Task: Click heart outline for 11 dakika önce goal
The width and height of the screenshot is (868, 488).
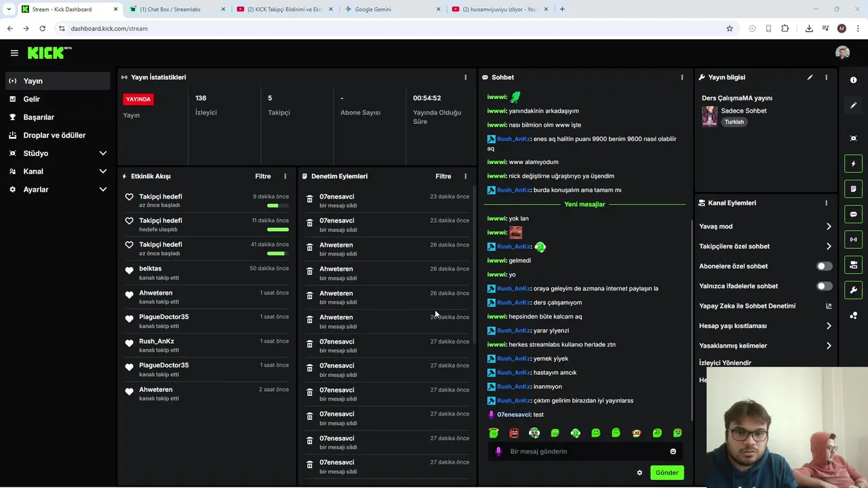Action: coord(130,221)
